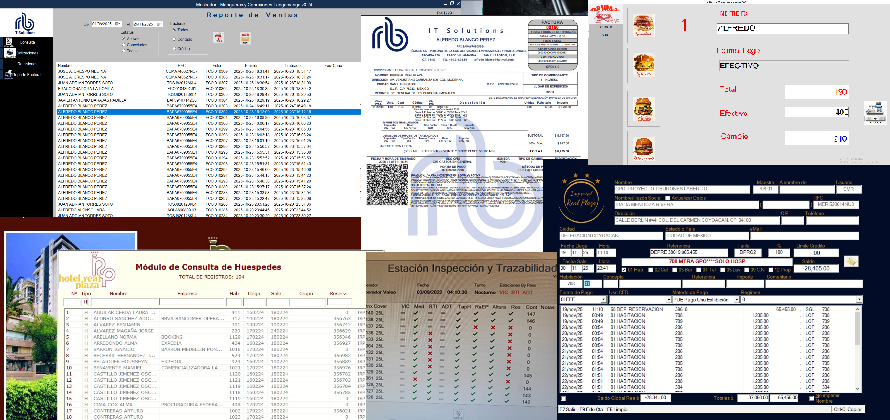Screen dimensions: 890x420
Task: Click the small icon below the Estación Inspección table
Action: 460,413
